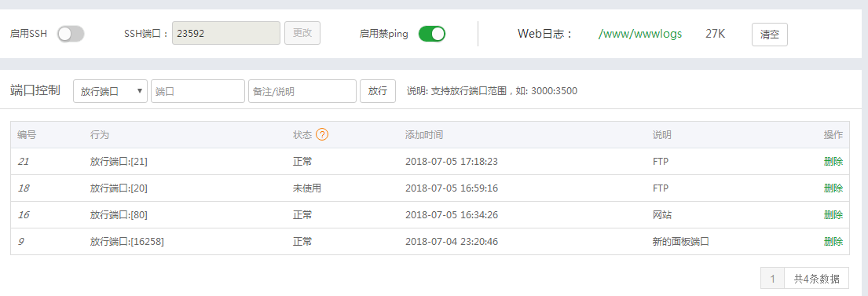Click the 行为 column header
Image resolution: width=868 pixels, height=296 pixels.
coord(100,134)
